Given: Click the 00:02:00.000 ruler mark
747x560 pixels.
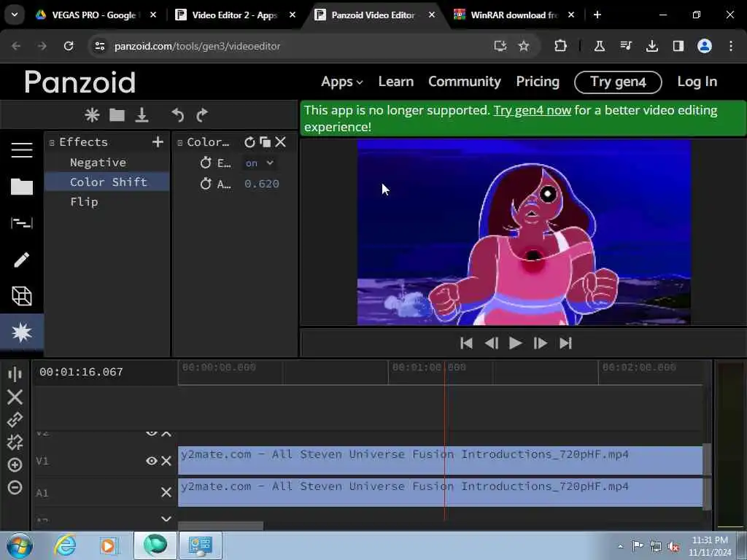Looking at the screenshot, I should click(x=638, y=367).
